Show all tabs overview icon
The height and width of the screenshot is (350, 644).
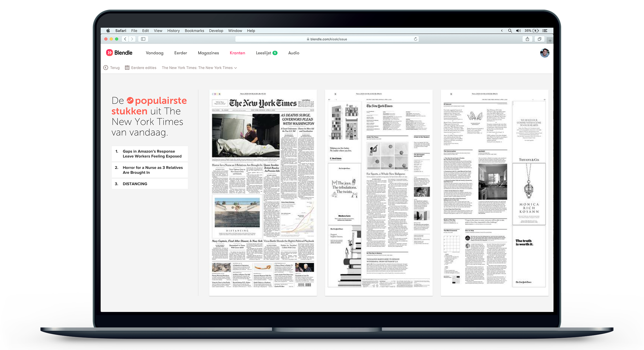tap(540, 39)
